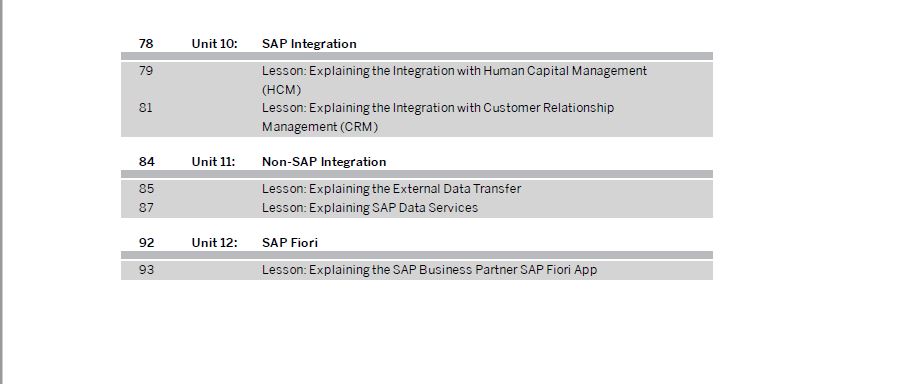
Task: Click the Unit 10: label
Action: [x=214, y=44]
